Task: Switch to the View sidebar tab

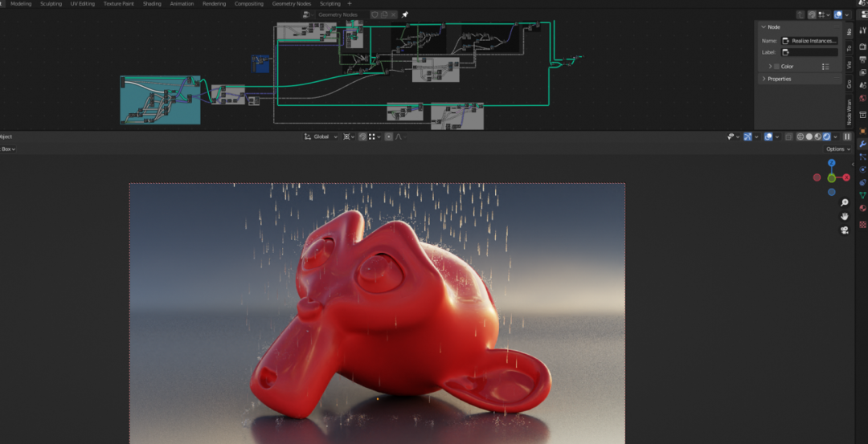Action: pyautogui.click(x=850, y=65)
